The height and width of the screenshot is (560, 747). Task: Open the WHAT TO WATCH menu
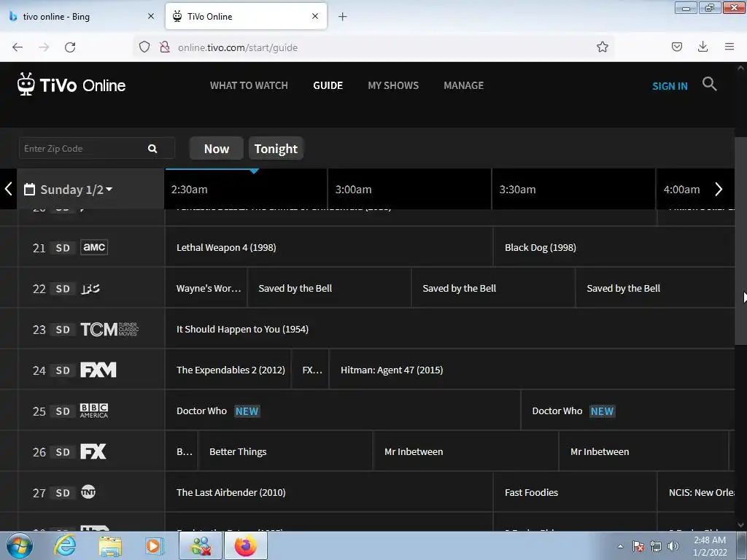(249, 86)
